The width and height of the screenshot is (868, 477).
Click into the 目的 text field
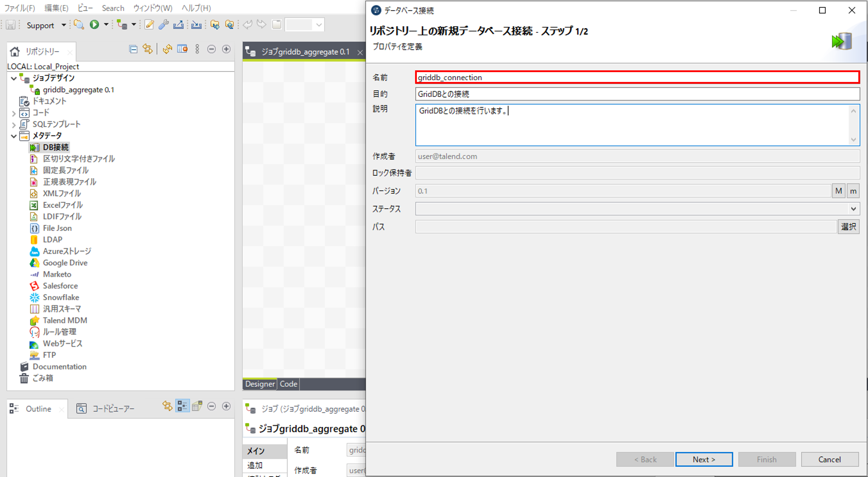[x=637, y=94]
